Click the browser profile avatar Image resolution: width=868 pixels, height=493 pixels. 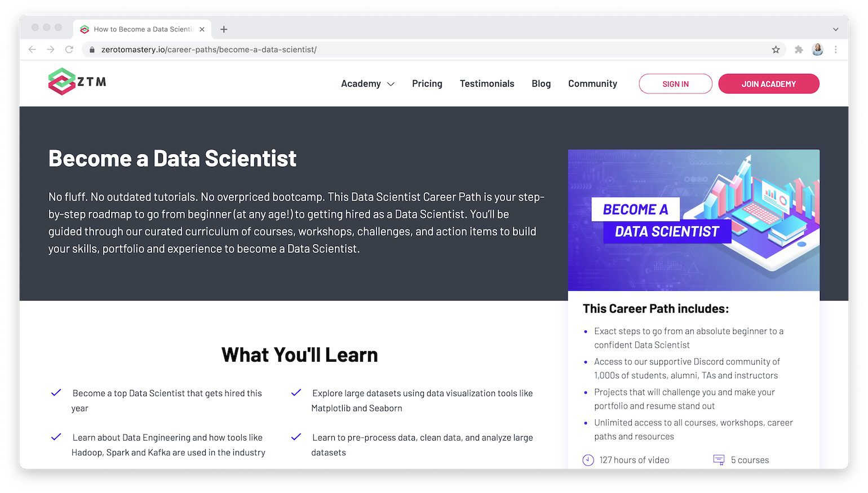pyautogui.click(x=817, y=49)
